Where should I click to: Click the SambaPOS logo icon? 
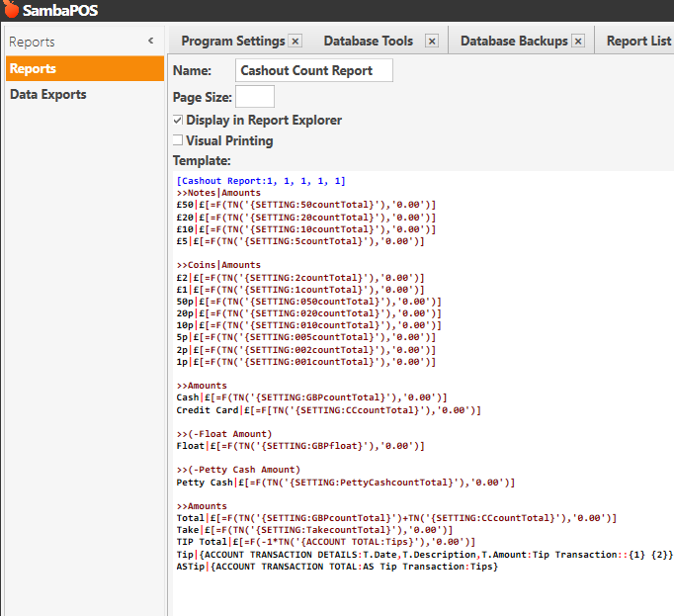point(12,9)
